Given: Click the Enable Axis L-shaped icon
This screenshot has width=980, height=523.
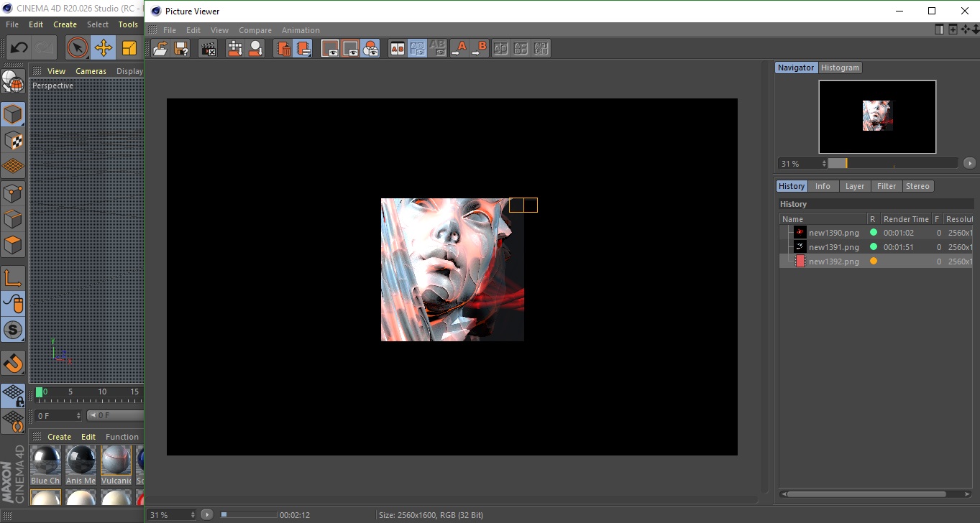Looking at the screenshot, I should pyautogui.click(x=13, y=278).
